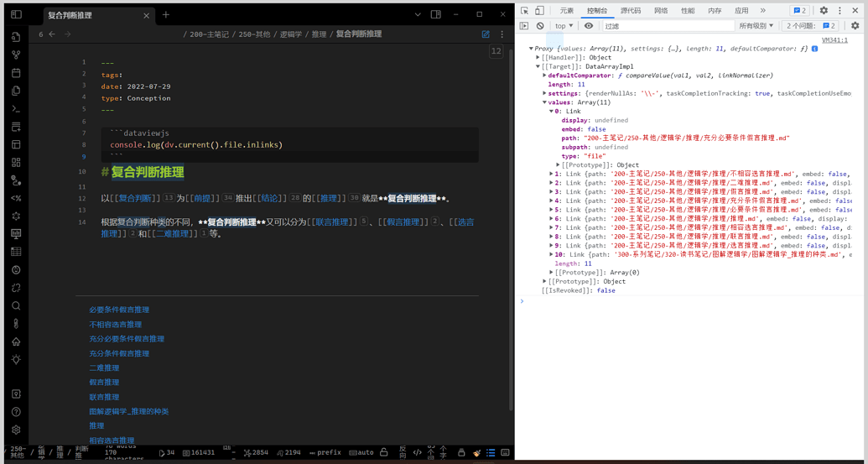The image size is (868, 464).
Task: Navigate back with left arrow
Action: tap(52, 34)
